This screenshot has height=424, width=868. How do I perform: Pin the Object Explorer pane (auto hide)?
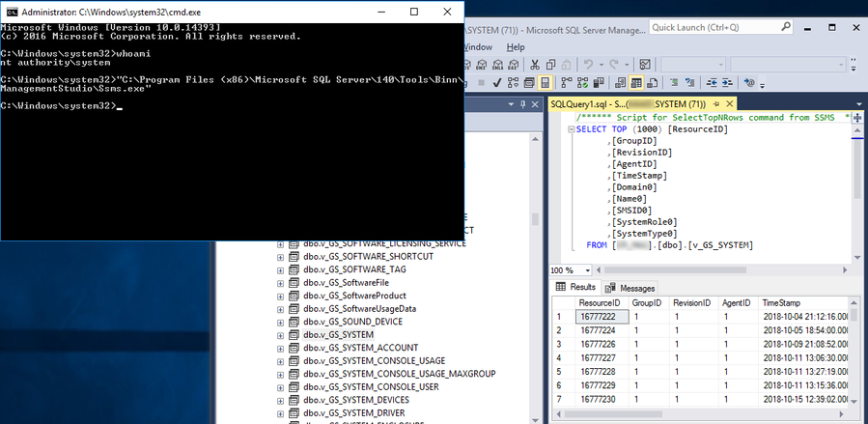[523, 104]
